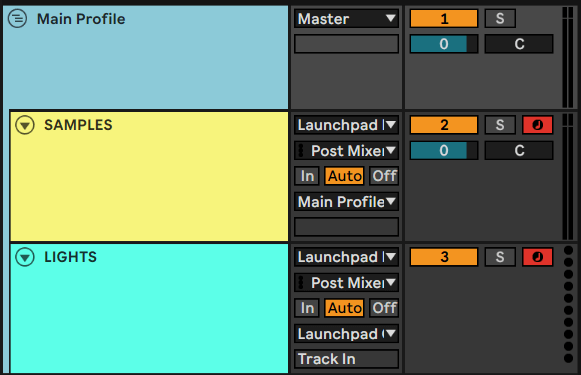
Task: Deactivate track 2 using its activator button
Action: tap(444, 125)
